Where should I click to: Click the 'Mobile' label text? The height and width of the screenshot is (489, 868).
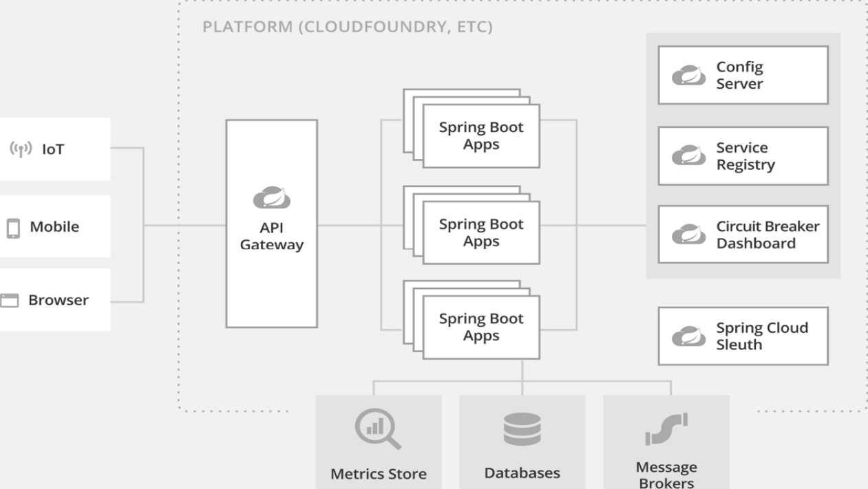[54, 227]
